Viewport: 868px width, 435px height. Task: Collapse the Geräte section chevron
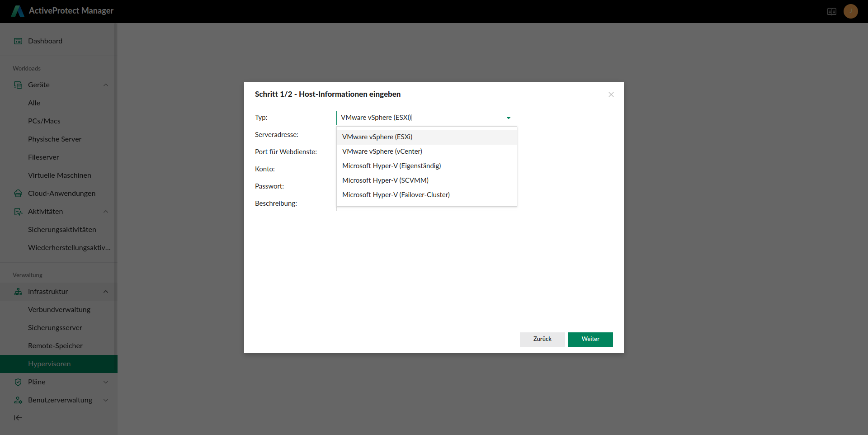pyautogui.click(x=106, y=85)
